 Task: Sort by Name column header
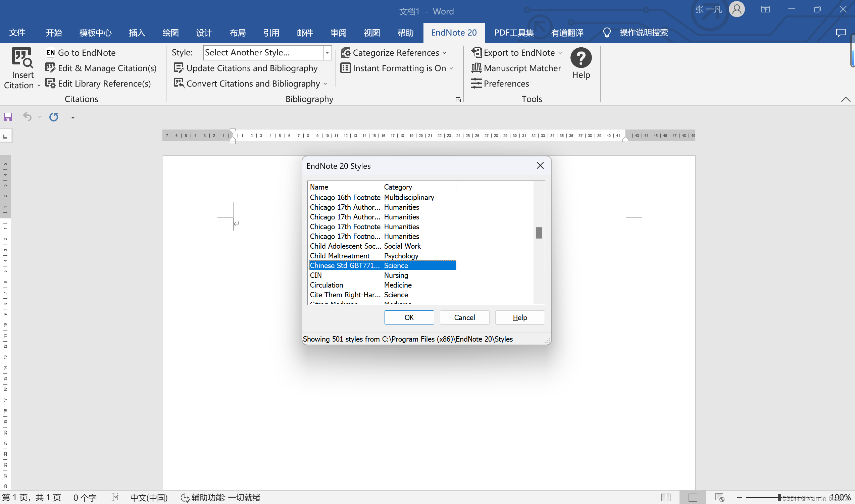345,187
